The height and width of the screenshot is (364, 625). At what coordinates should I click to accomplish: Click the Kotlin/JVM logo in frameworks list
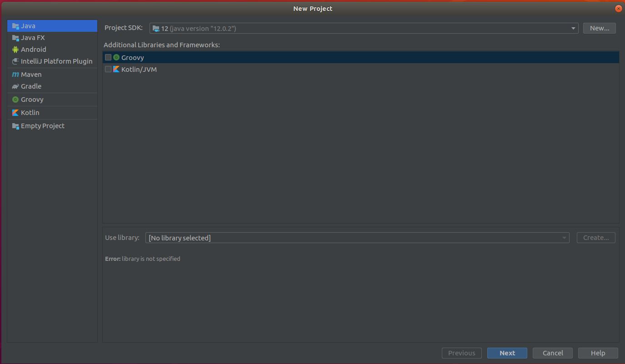pos(116,69)
